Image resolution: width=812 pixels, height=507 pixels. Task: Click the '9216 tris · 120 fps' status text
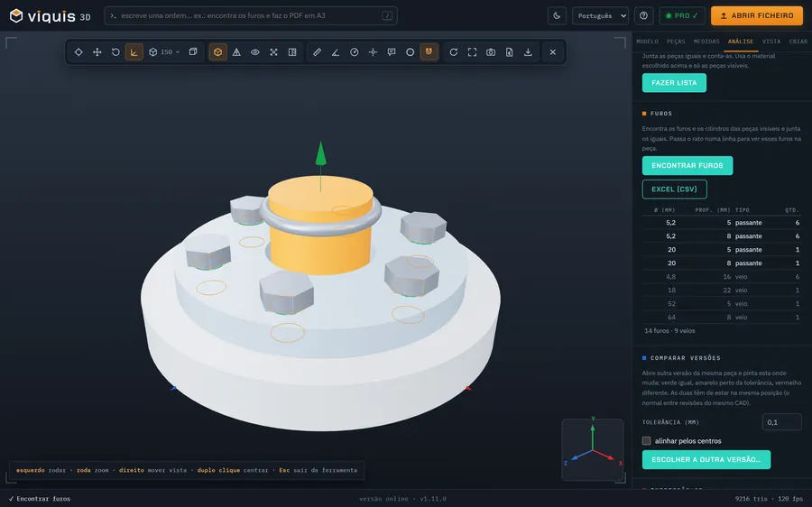click(769, 499)
